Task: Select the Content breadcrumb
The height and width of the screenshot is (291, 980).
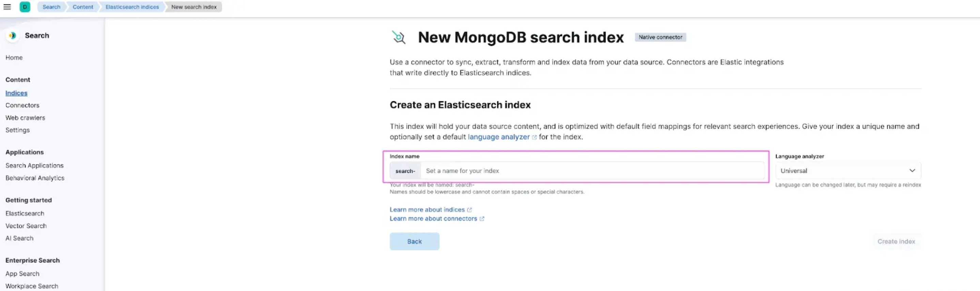Action: tap(82, 7)
